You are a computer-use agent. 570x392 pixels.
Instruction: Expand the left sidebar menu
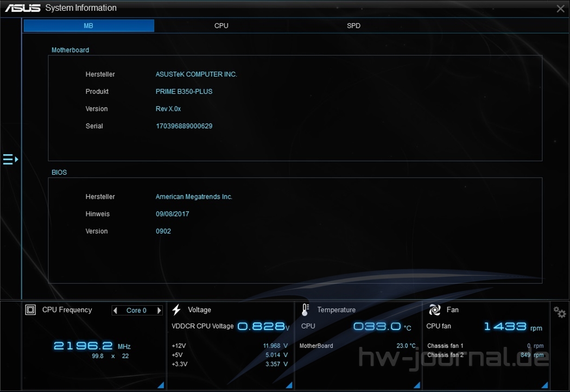coord(10,159)
